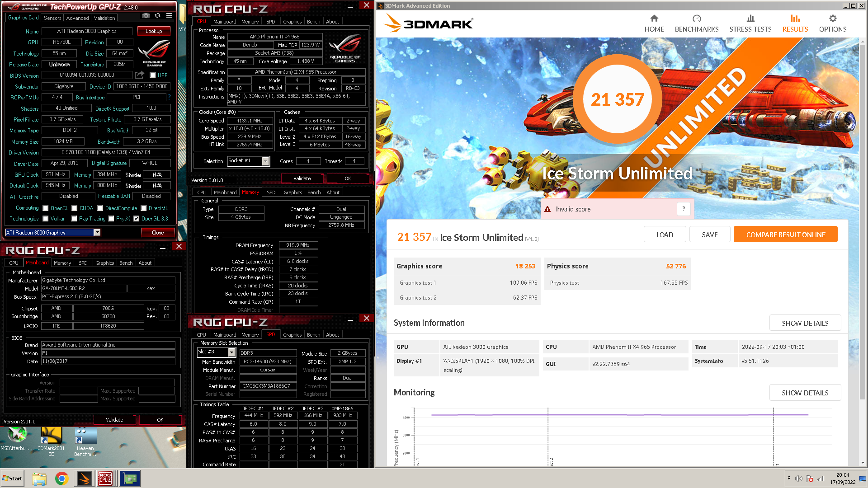Toggle the DirectML checkbox
This screenshot has width=868, height=488.
(144, 208)
